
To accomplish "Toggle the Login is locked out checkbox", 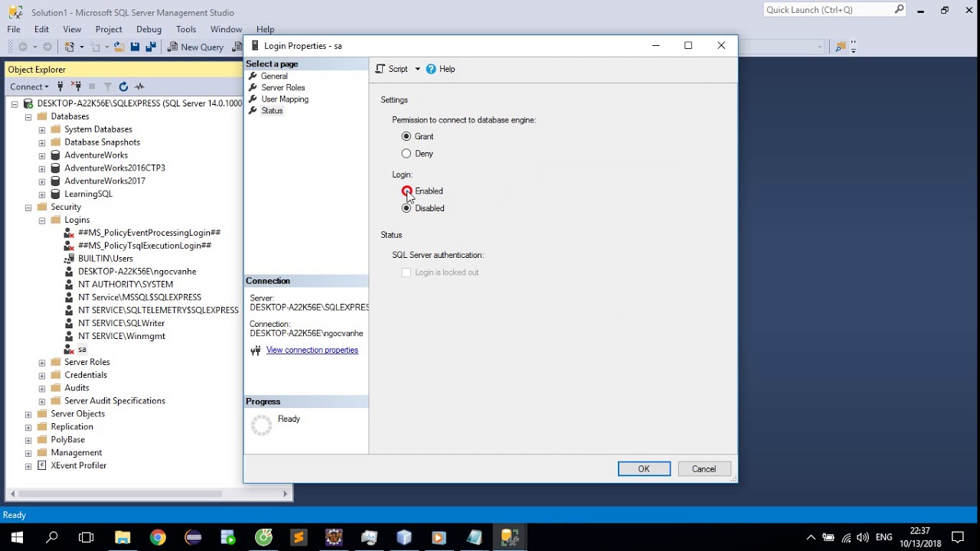I will click(407, 272).
